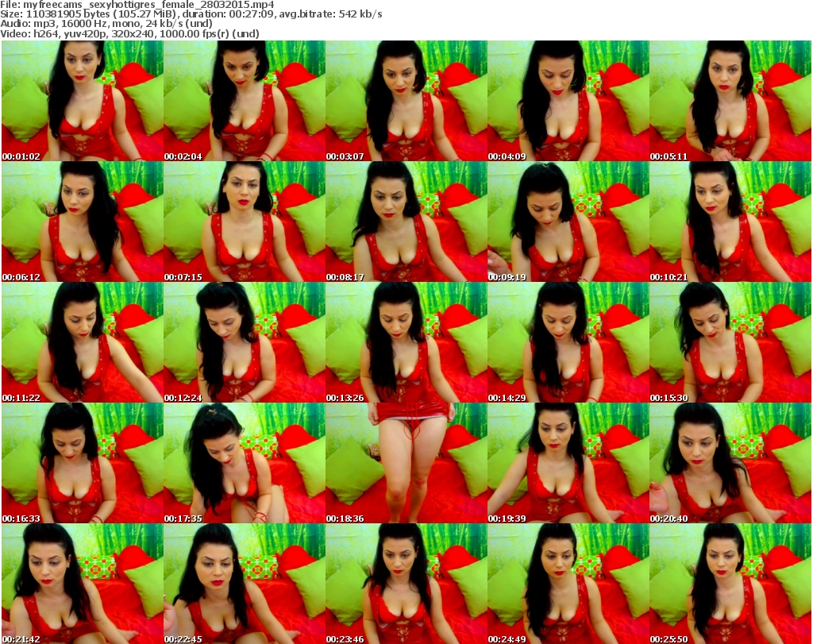Click the frame stamped 00:22:45
813x644 pixels.
245,584
